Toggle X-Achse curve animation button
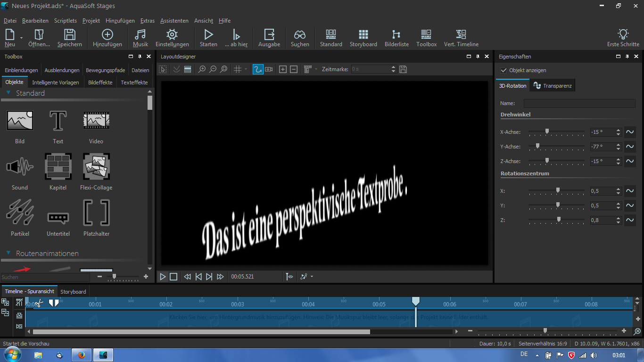The height and width of the screenshot is (362, 644). [x=629, y=132]
